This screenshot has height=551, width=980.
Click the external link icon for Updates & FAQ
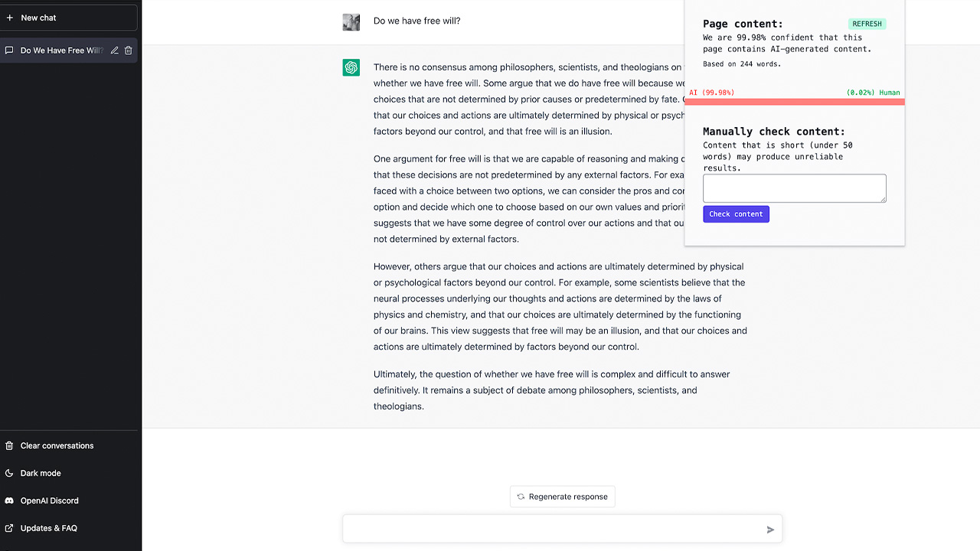(x=9, y=528)
